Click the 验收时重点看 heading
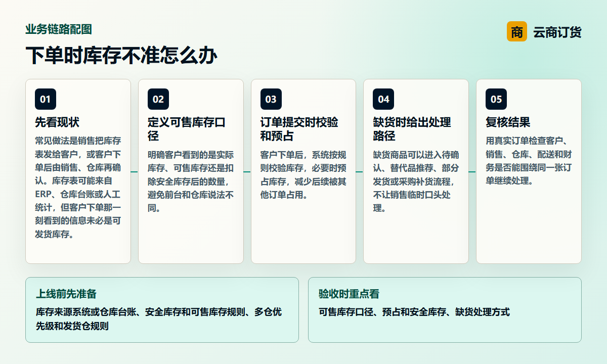This screenshot has height=364, width=607. (x=349, y=294)
